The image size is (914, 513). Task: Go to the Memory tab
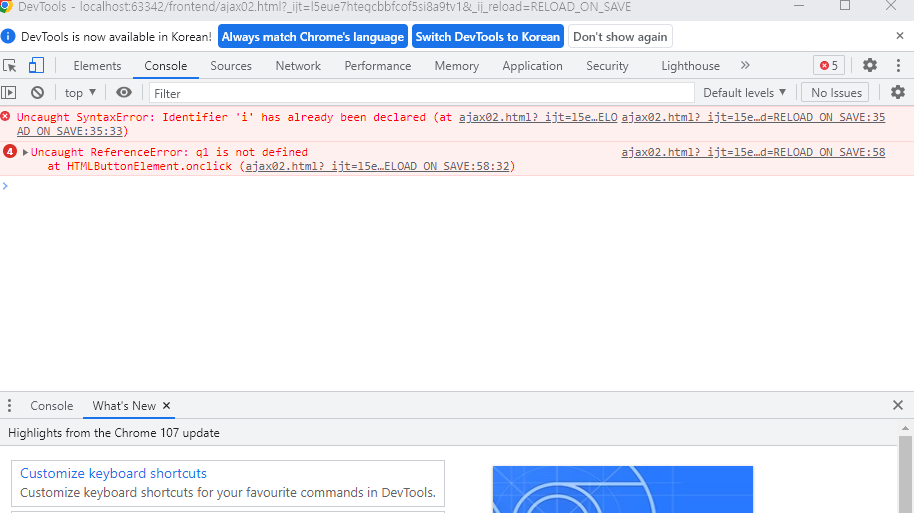point(456,66)
